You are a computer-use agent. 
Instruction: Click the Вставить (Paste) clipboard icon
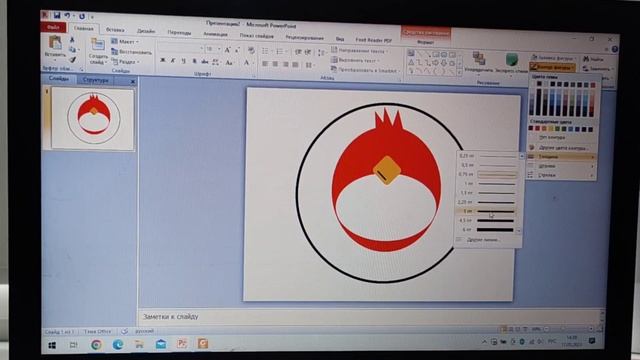[55, 43]
